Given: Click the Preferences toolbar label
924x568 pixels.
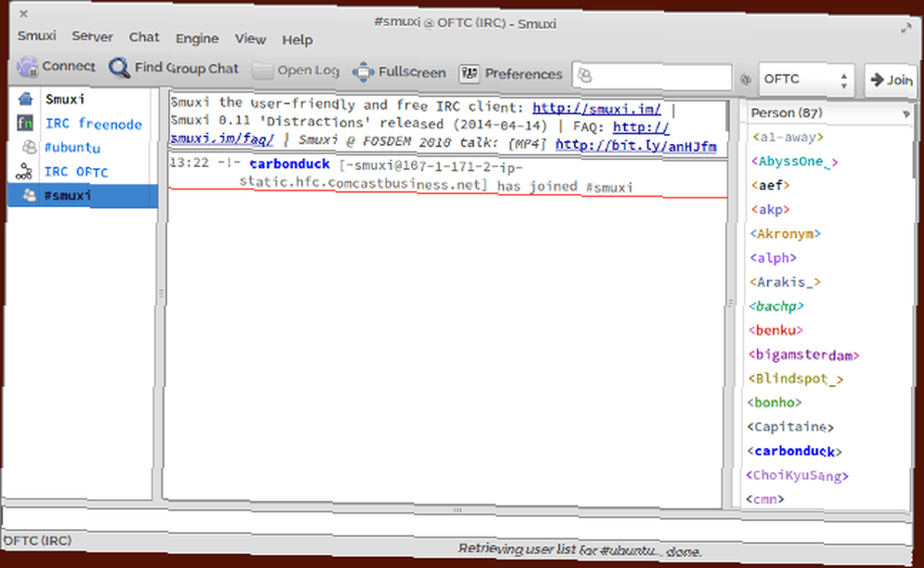Looking at the screenshot, I should tap(523, 74).
